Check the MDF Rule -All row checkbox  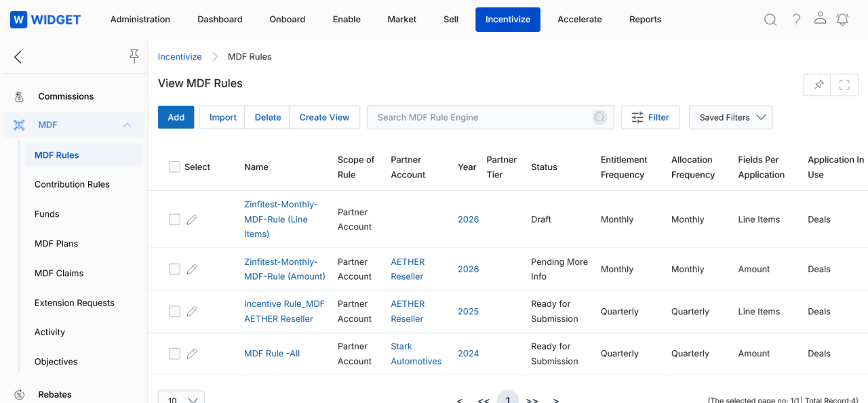174,354
